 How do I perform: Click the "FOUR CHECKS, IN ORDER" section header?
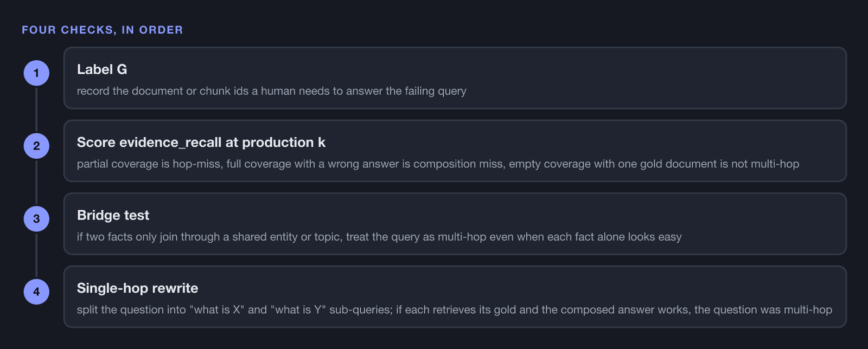[103, 30]
